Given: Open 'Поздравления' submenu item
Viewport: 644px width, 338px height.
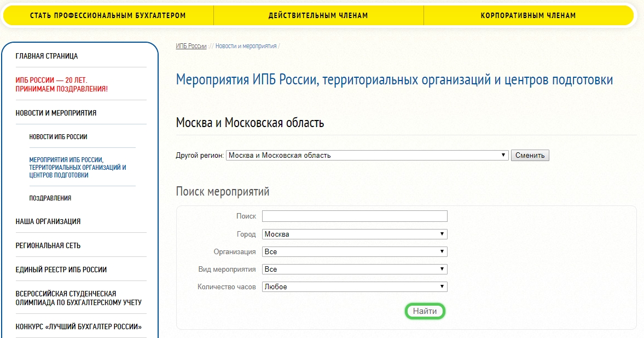Looking at the screenshot, I should click(50, 198).
